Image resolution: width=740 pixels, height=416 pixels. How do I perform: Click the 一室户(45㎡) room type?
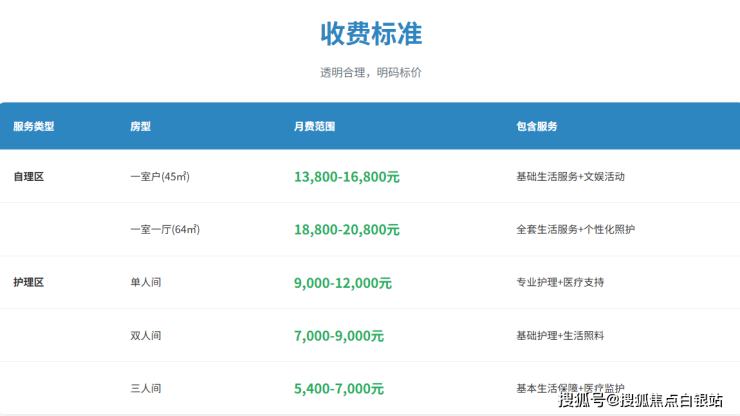[x=160, y=177]
